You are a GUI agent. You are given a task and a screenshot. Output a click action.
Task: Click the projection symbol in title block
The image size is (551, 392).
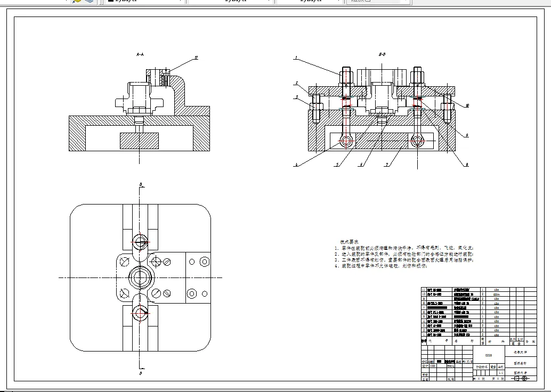click(x=521, y=378)
